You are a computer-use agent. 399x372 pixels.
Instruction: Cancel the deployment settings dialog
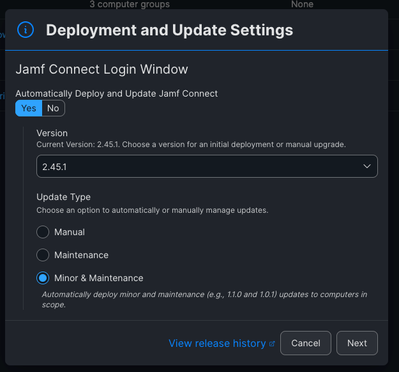point(306,343)
